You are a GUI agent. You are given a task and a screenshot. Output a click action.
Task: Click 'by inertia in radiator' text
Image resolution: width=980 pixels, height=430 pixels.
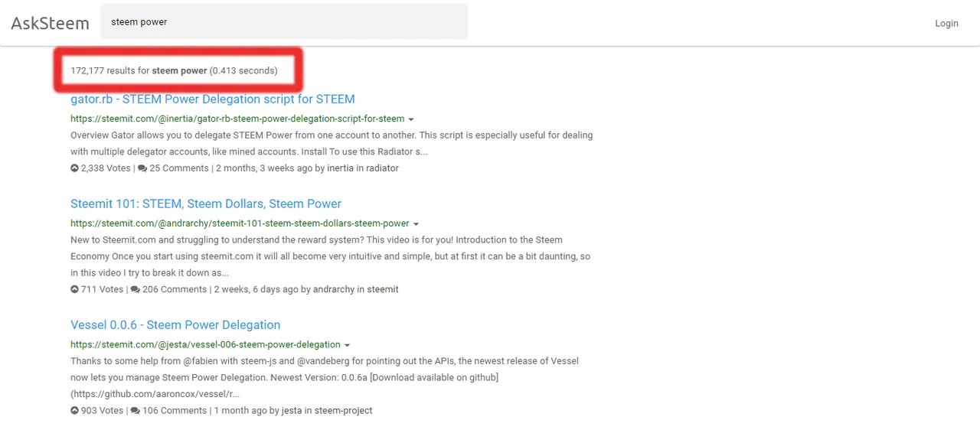pos(355,168)
